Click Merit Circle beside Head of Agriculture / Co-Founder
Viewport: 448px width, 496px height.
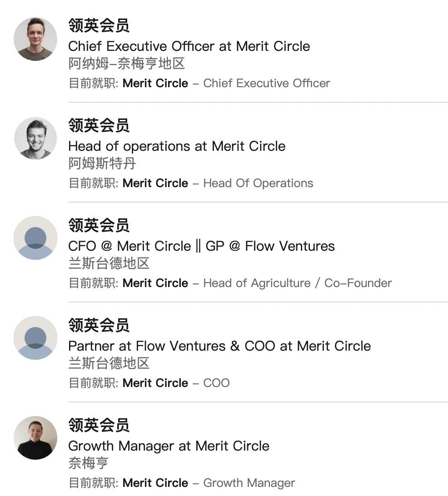point(155,283)
